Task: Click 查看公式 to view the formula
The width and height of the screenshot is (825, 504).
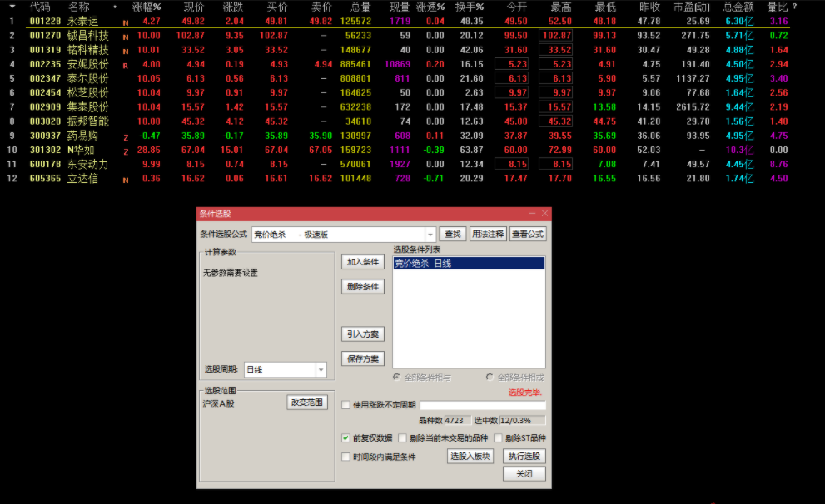Action: (527, 235)
